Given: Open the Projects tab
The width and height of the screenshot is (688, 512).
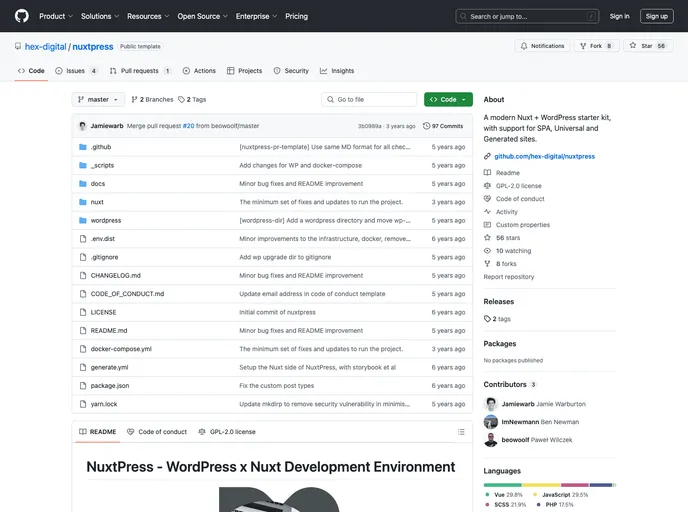Looking at the screenshot, I should [244, 71].
